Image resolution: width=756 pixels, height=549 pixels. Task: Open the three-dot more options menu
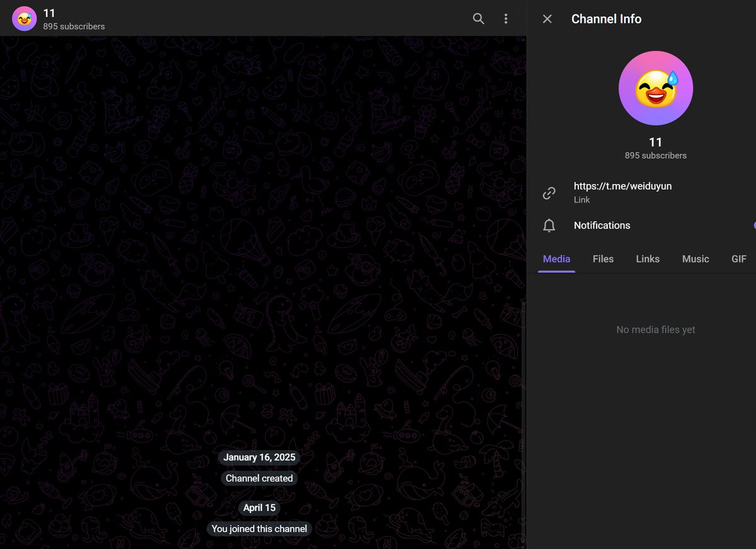506,19
